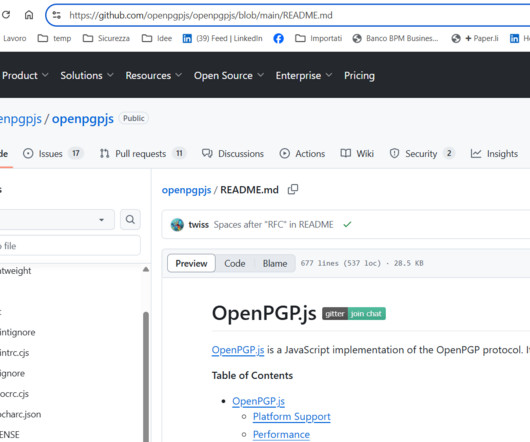Switch to Code view
Viewport: 530px width, 442px height.
coord(235,263)
